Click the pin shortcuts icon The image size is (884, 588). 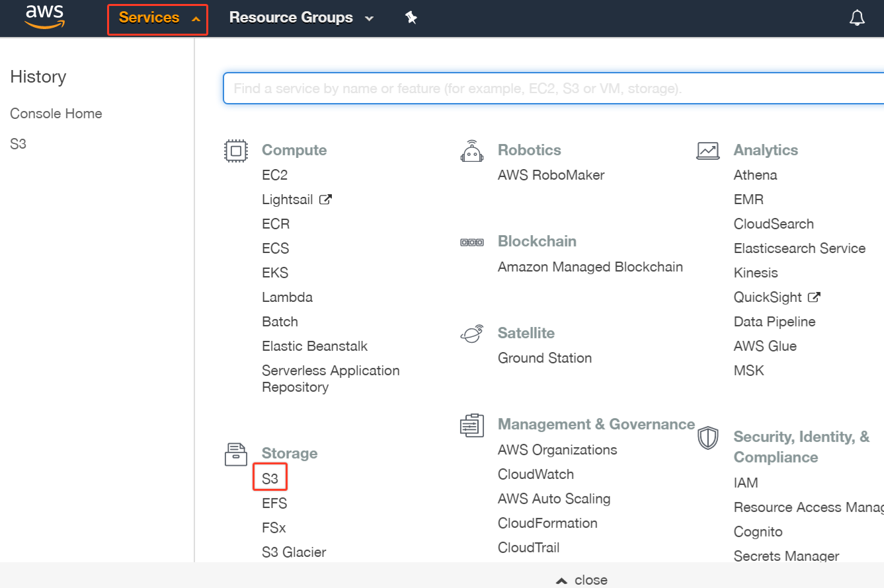pos(411,18)
